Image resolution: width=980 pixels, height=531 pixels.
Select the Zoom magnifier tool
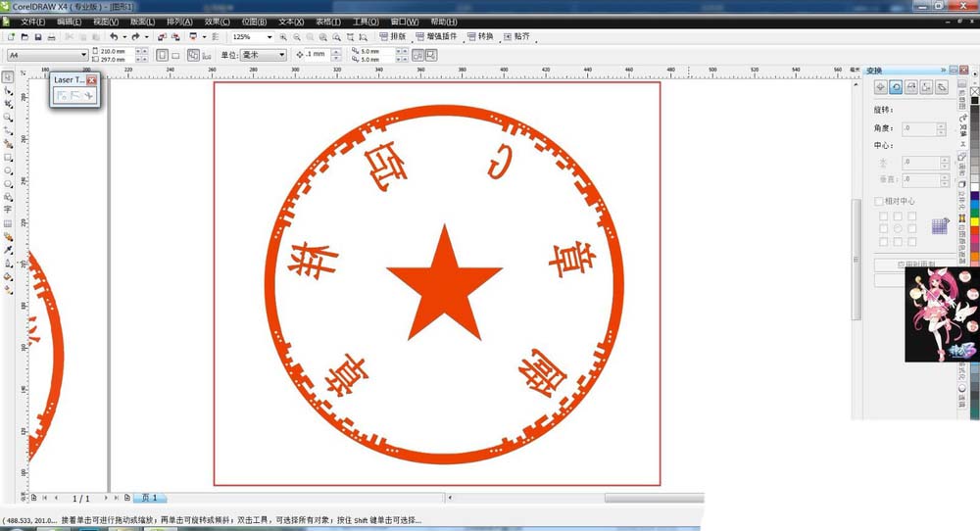click(8, 117)
